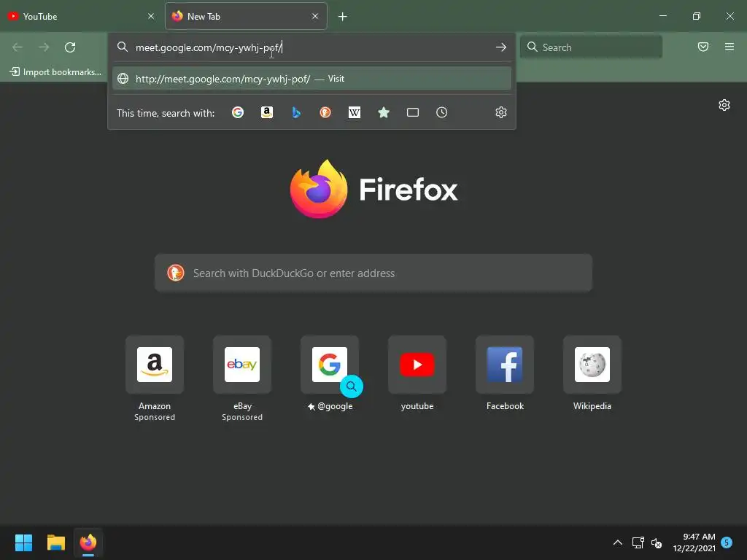Focus the toolbar Search box
This screenshot has width=747, height=560.
(x=591, y=47)
